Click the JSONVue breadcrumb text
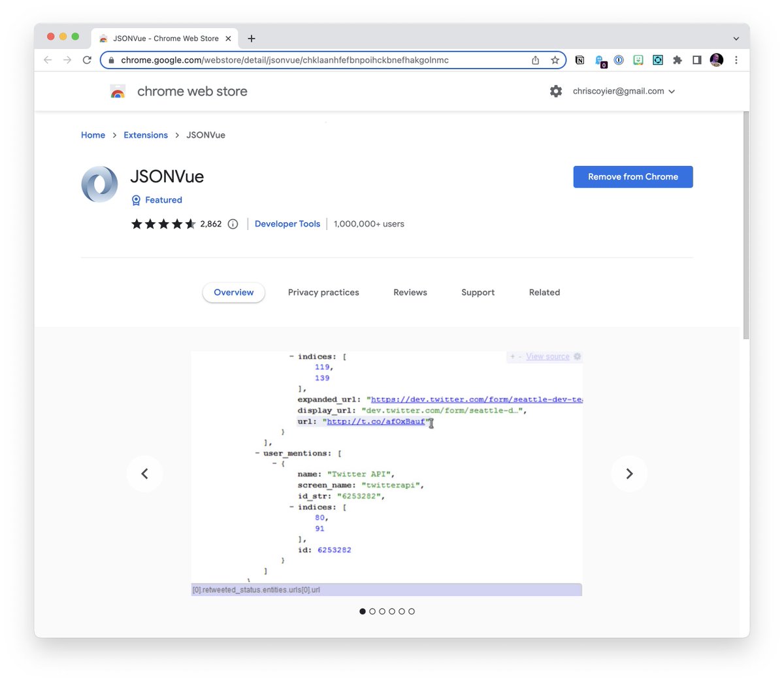 point(206,135)
